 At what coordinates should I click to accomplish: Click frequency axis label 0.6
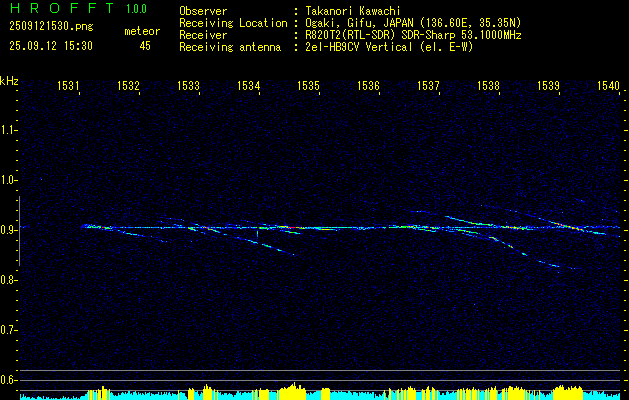(8, 380)
